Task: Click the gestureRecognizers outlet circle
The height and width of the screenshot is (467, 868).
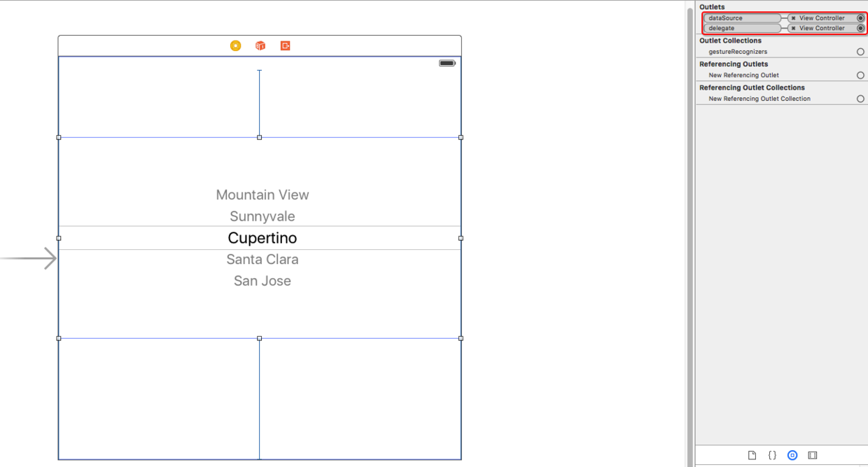Action: [860, 52]
